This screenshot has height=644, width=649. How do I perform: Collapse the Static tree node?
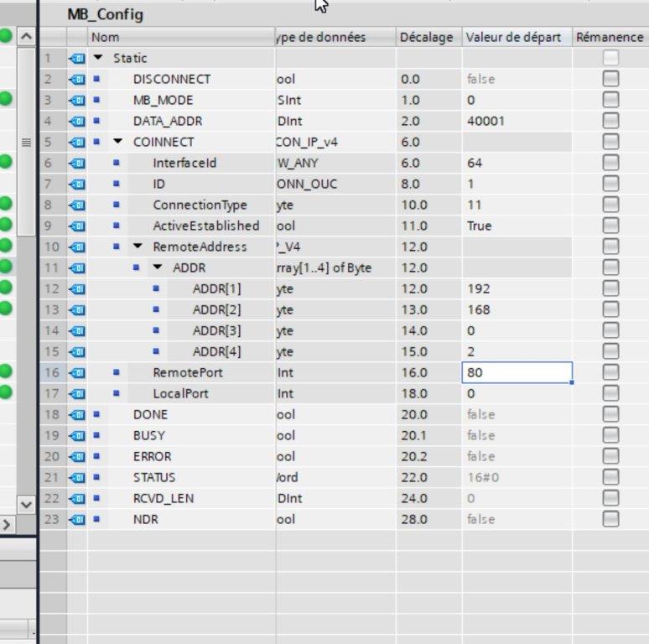98,58
